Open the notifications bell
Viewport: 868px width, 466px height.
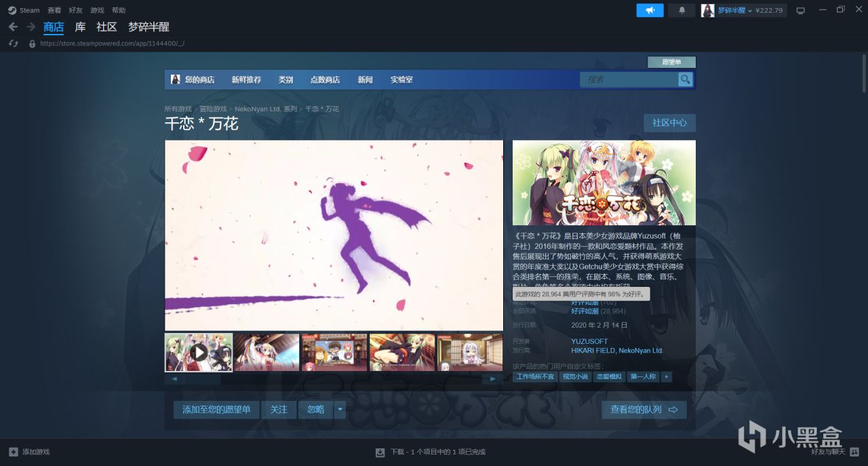point(682,10)
